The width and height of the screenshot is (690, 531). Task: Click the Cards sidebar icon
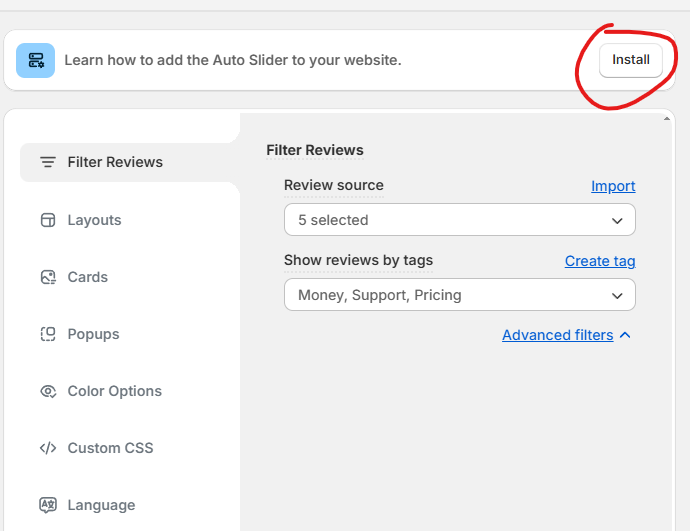point(47,277)
